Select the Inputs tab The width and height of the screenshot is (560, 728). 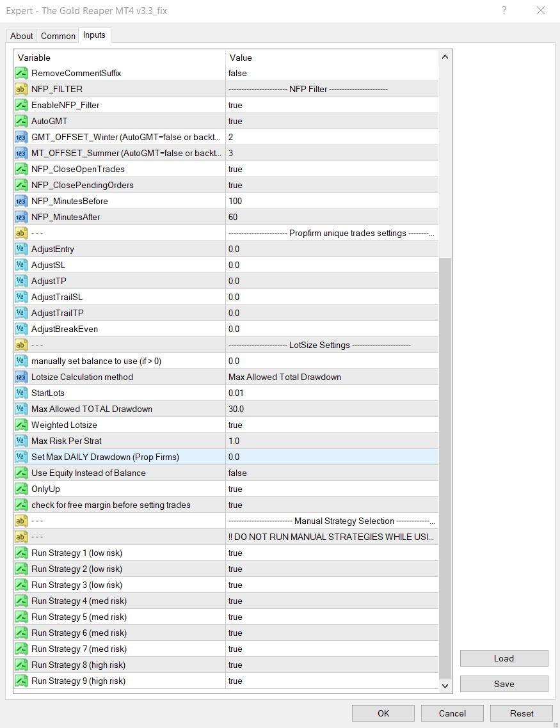point(94,35)
